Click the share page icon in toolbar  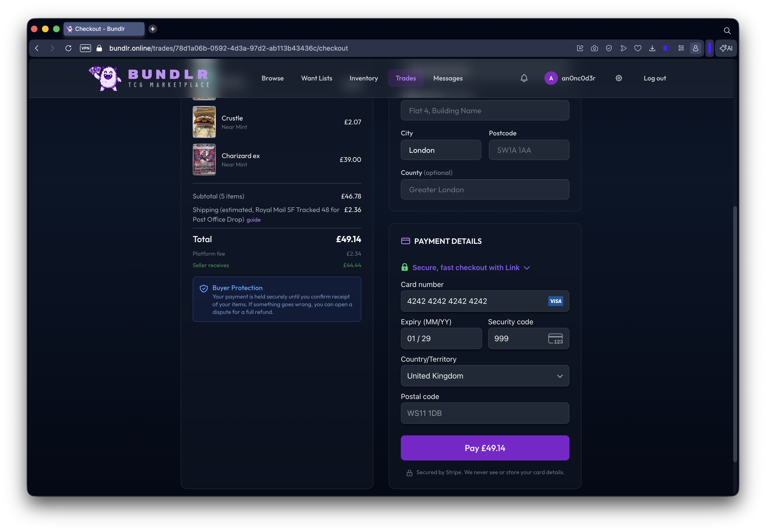tap(580, 48)
